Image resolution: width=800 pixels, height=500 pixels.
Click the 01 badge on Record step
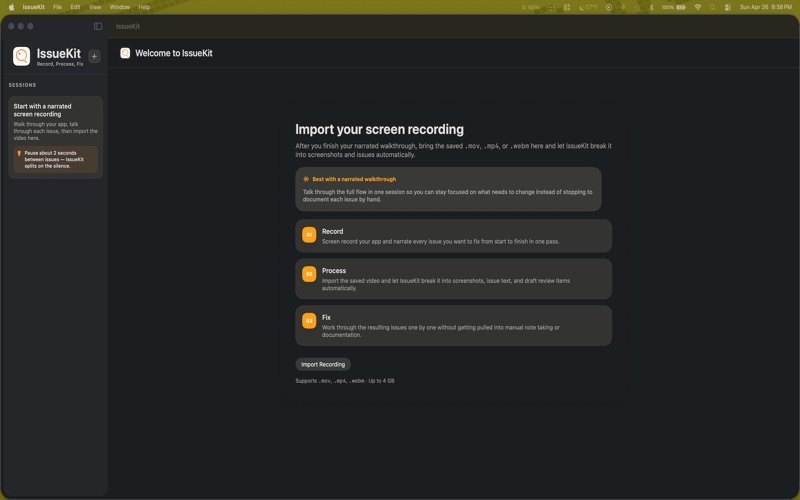pos(309,235)
